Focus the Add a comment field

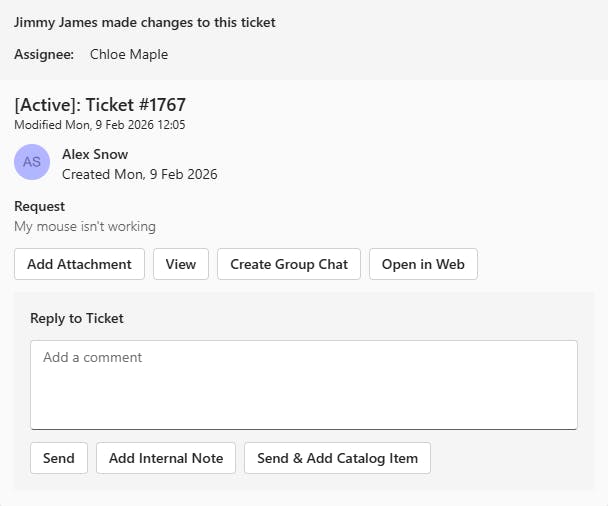303,384
